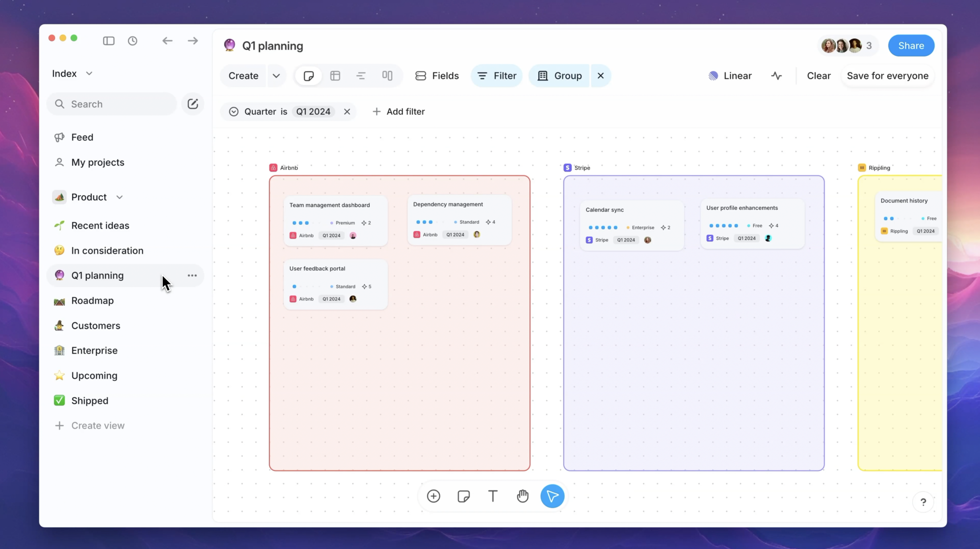Switch to column board view icon
The height and width of the screenshot is (549, 980).
tap(387, 76)
